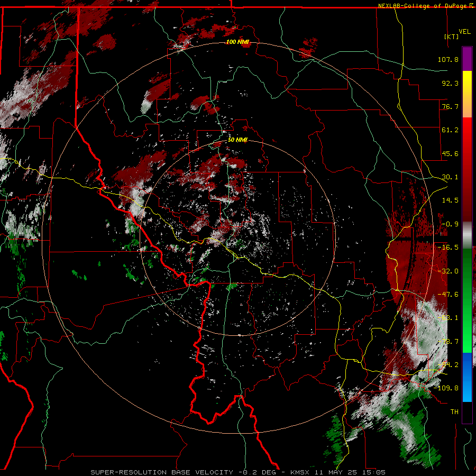Click the NEXLAB-College of DuPage label

click(x=425, y=6)
